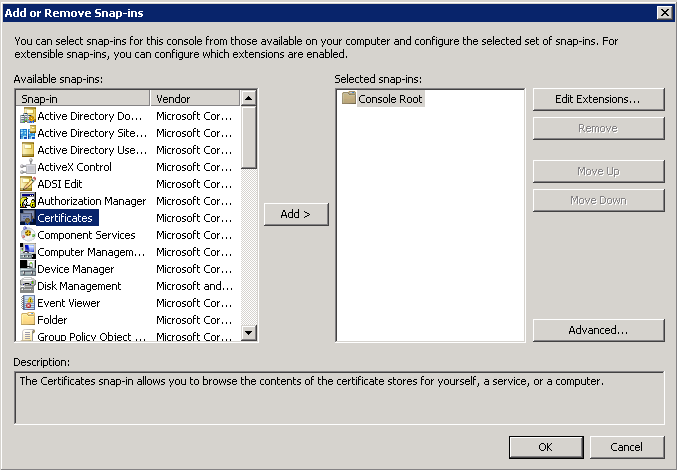Click the Disk Management icon

point(28,286)
